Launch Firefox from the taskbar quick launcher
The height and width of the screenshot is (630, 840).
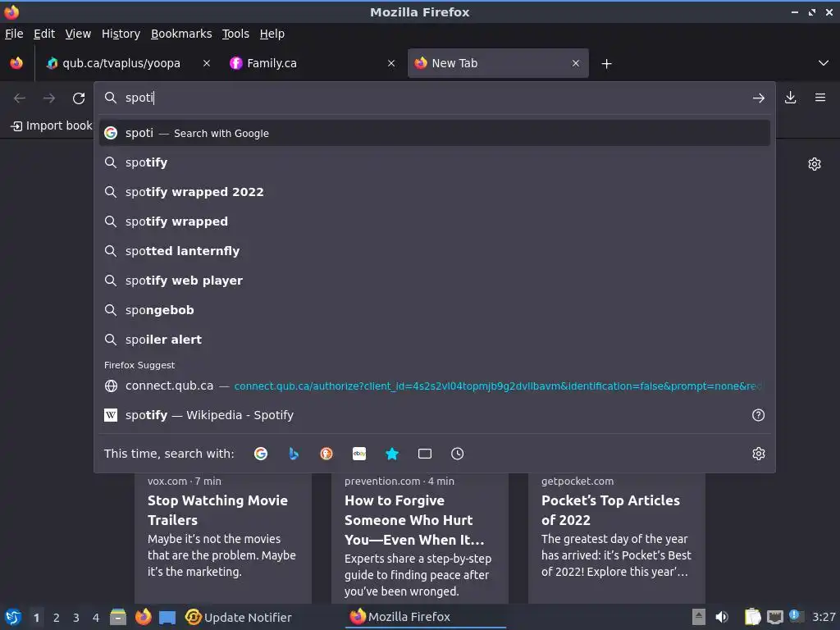[x=143, y=617]
